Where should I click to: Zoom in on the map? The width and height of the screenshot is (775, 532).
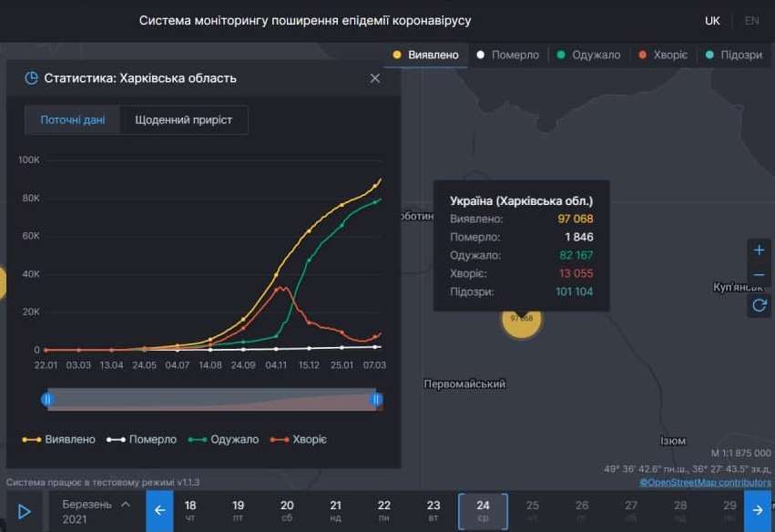click(x=760, y=249)
